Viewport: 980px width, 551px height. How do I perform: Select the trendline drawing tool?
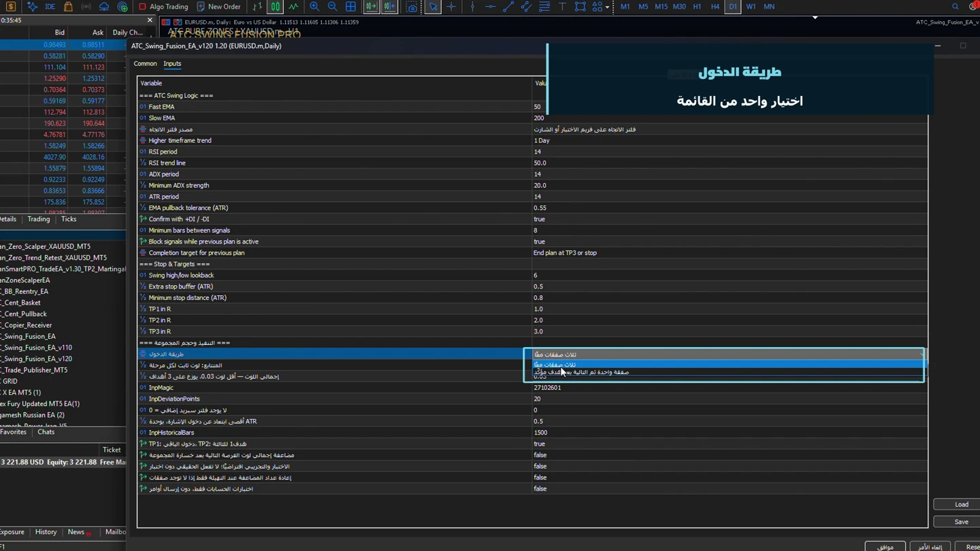[508, 7]
